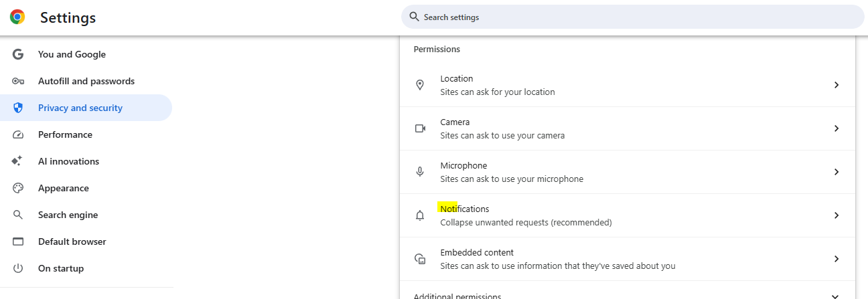
Task: Click 'Collapse unwanted requests (recommended)' text
Action: point(526,222)
